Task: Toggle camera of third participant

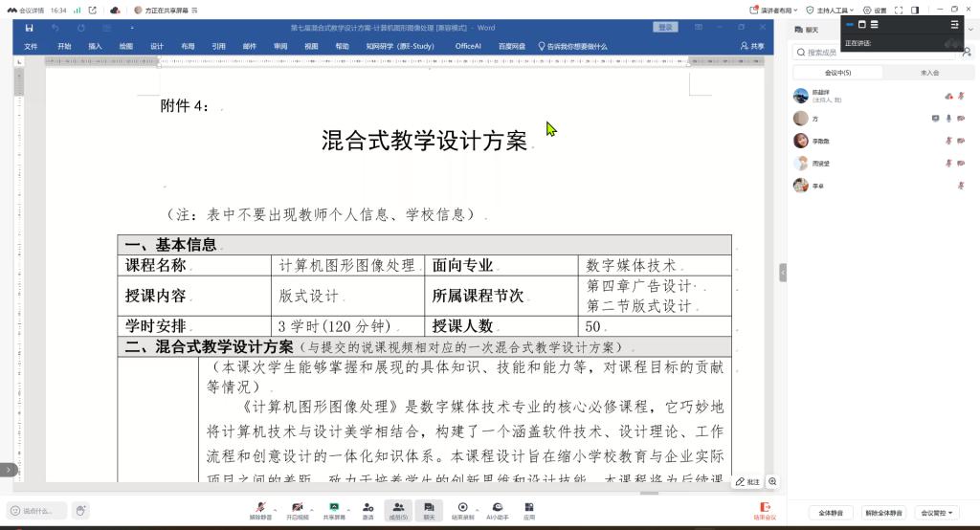Action: point(961,141)
